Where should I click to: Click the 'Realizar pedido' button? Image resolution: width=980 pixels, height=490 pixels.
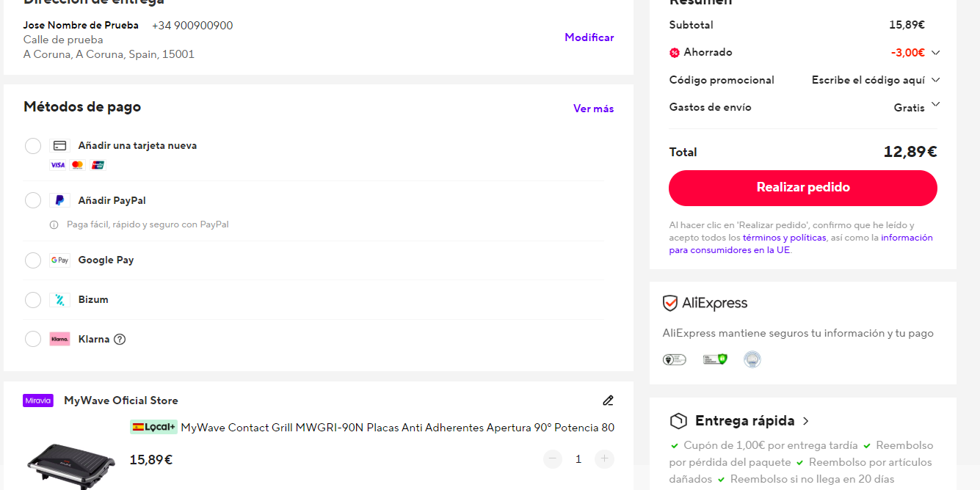[803, 188]
